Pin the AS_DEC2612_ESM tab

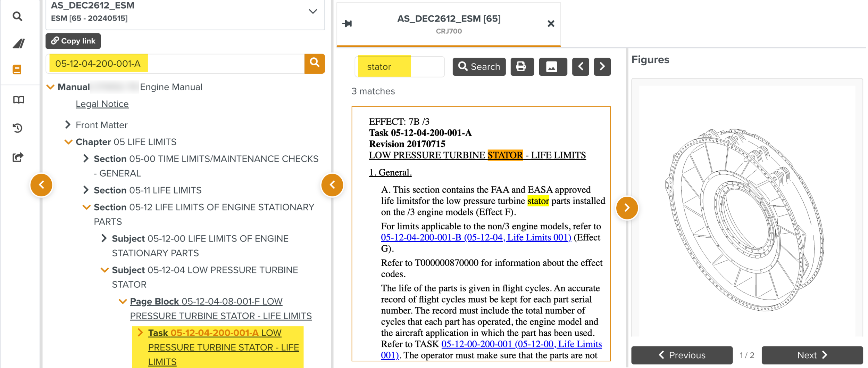tap(347, 24)
